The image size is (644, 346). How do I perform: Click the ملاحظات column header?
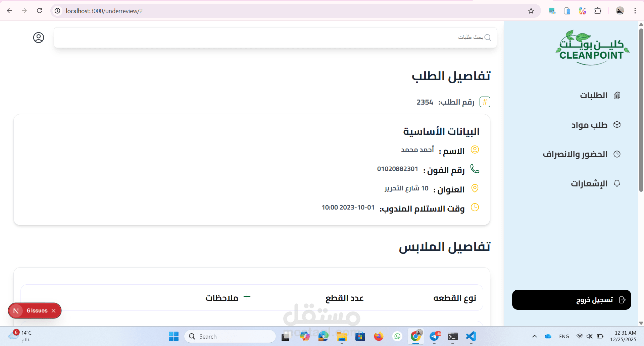click(222, 298)
